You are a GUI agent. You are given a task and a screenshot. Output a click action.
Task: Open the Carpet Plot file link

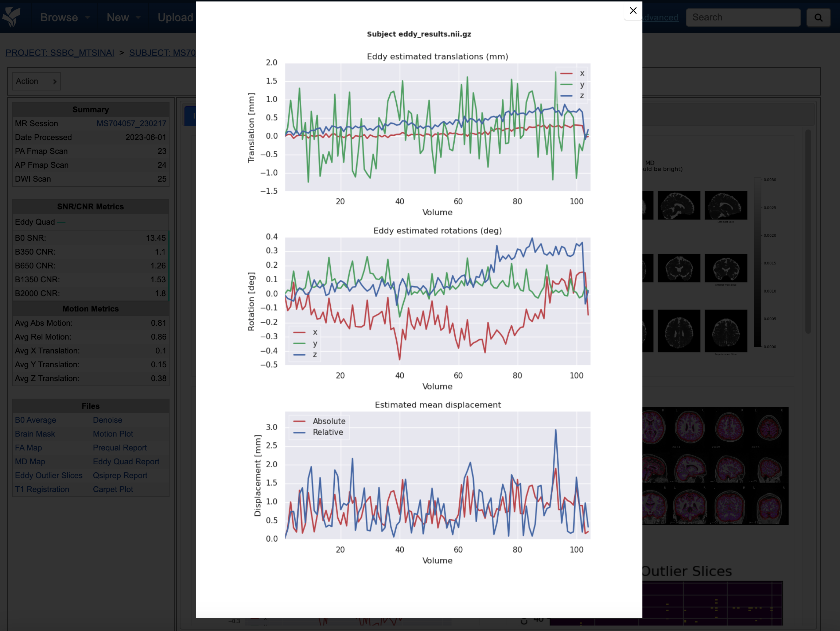[x=113, y=489]
